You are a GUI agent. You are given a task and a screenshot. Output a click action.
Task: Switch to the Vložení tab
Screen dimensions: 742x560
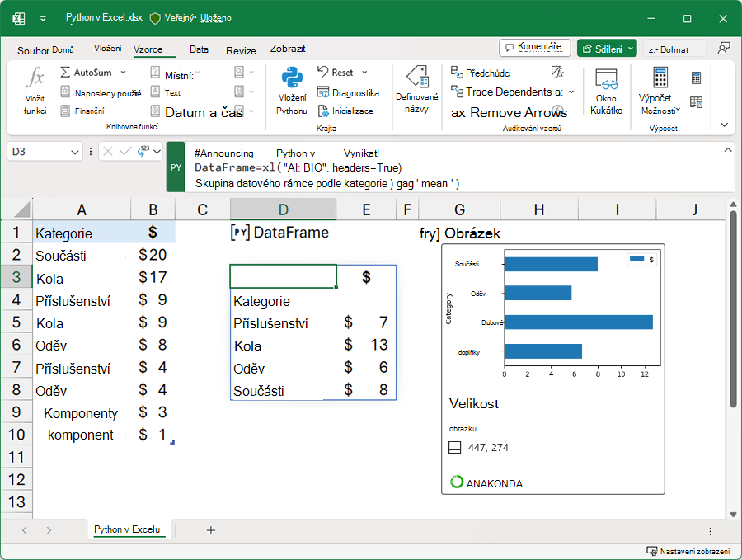(107, 49)
